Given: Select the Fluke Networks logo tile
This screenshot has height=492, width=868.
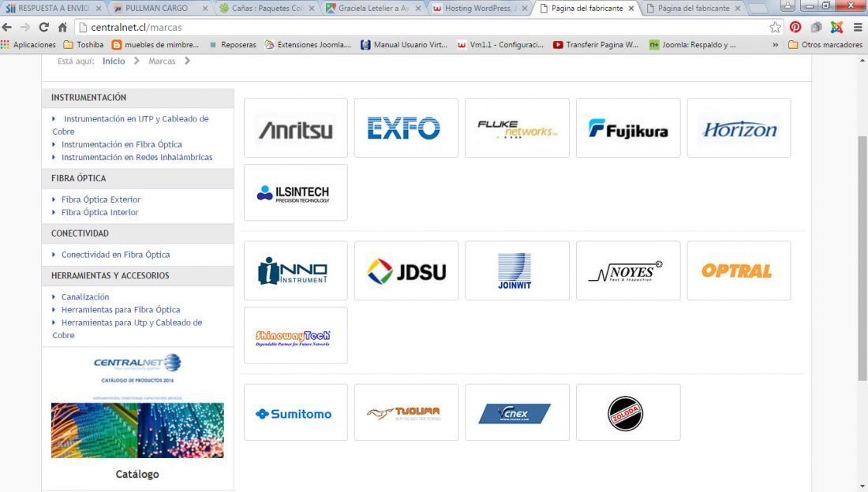Looking at the screenshot, I should [517, 128].
